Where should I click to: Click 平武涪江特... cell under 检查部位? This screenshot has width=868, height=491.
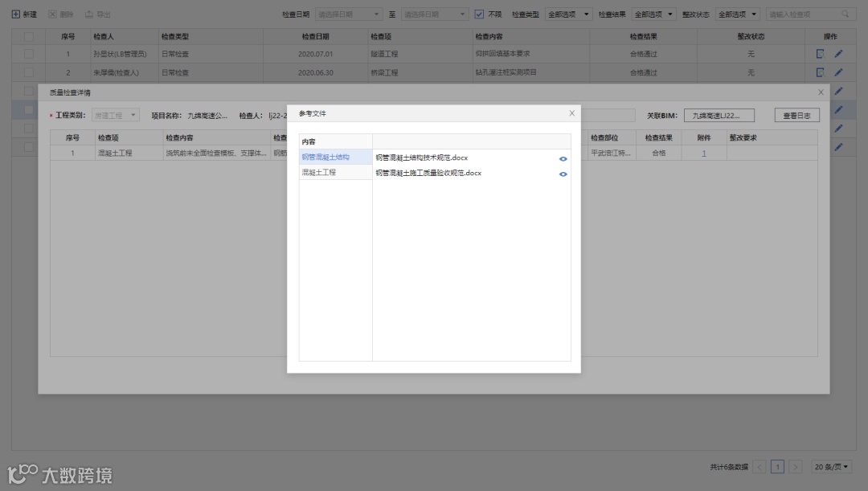611,153
